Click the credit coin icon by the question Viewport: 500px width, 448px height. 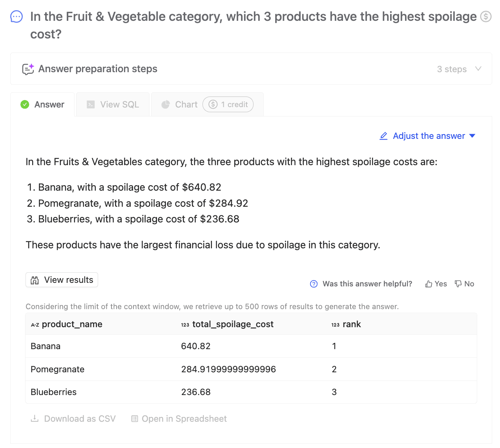tap(486, 16)
